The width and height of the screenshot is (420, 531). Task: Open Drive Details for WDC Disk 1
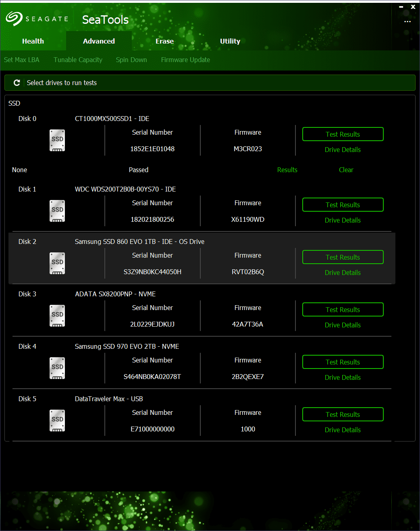tap(343, 220)
